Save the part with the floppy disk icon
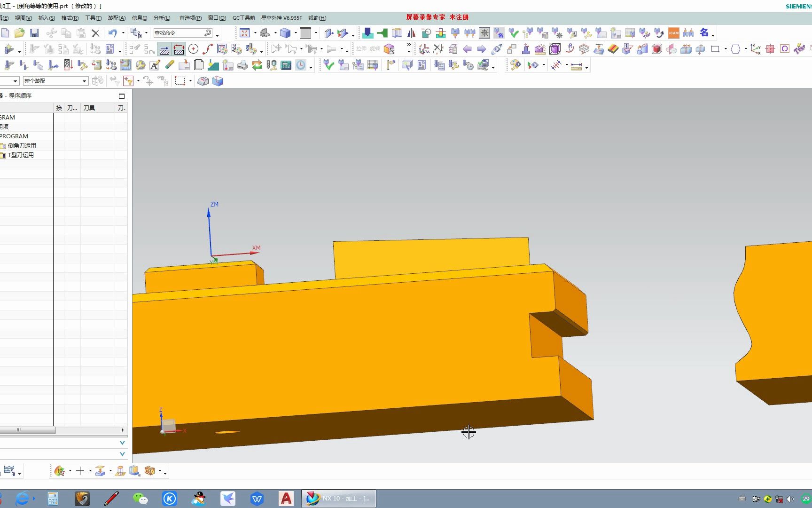This screenshot has height=508, width=812. [34, 33]
